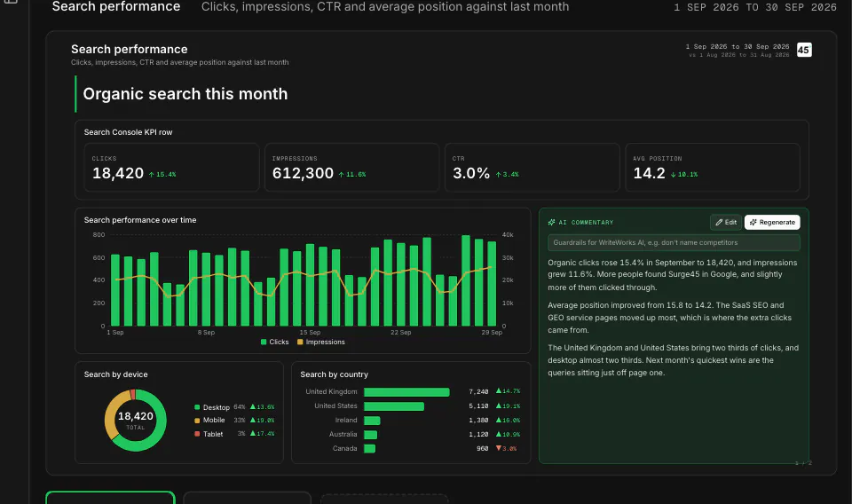Screen dimensions: 852x504
Task: Click the 18,420 total in donut chart
Action: 135,416
